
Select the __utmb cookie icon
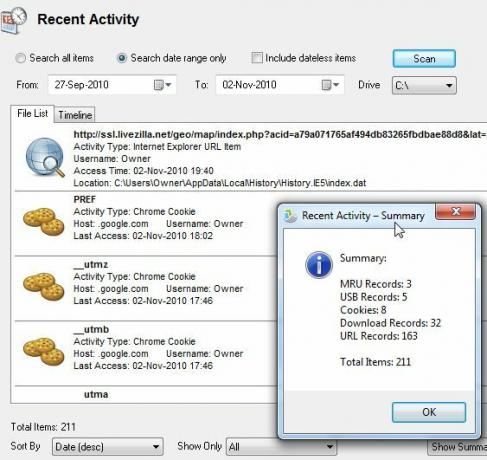click(44, 351)
